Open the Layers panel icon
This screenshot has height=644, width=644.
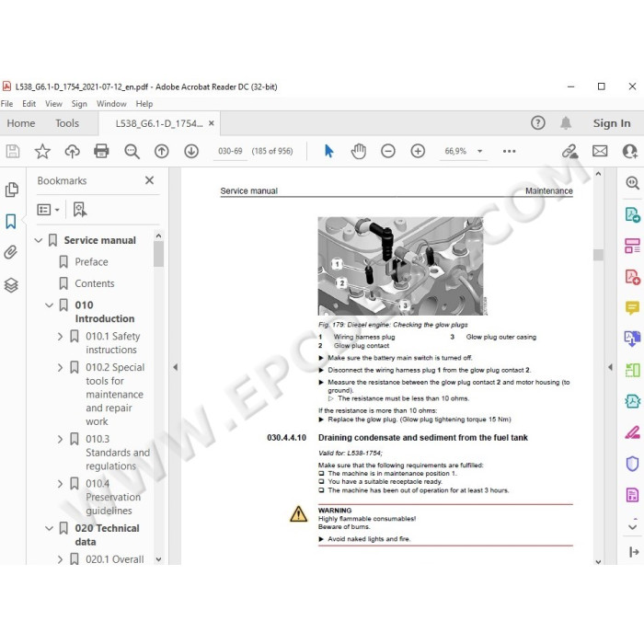tap(11, 285)
